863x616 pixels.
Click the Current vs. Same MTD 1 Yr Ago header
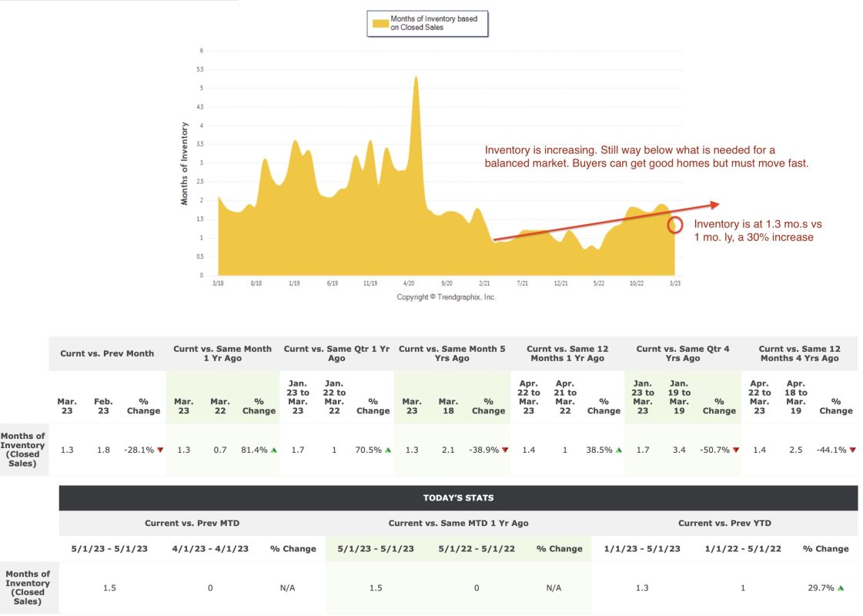(458, 524)
